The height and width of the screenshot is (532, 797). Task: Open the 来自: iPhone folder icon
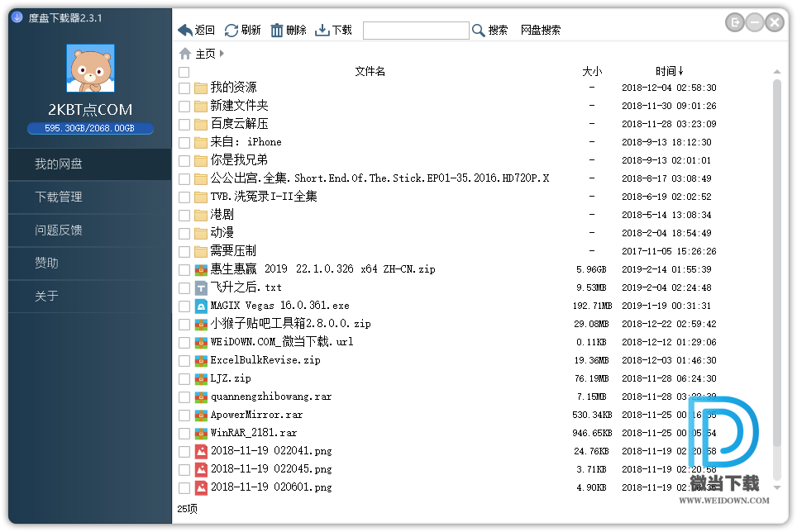(201, 143)
